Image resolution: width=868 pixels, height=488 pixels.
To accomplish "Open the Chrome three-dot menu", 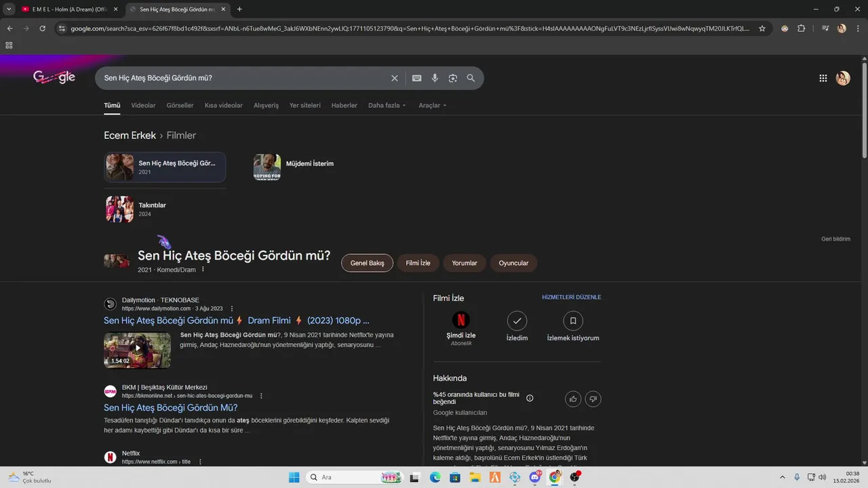I will click(858, 28).
